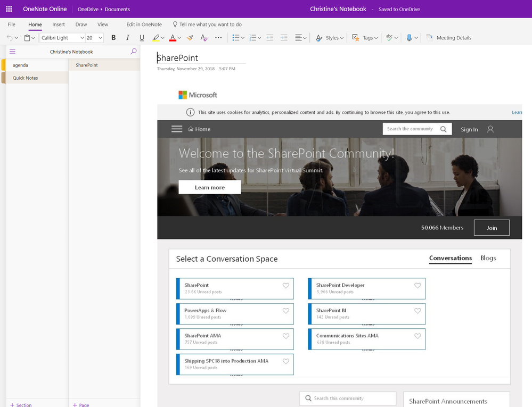Image resolution: width=532 pixels, height=407 pixels.
Task: Switch to the Blogs tab
Action: click(x=488, y=258)
